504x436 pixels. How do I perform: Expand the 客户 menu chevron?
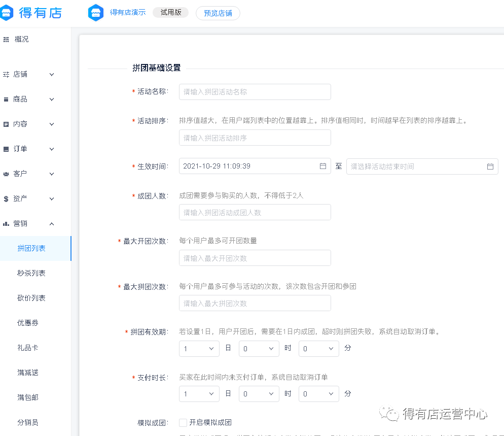pyautogui.click(x=51, y=174)
